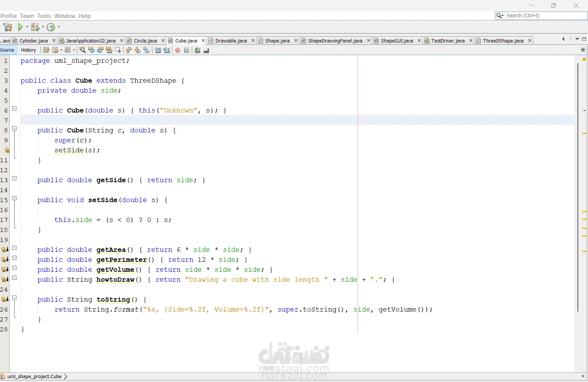Switch editor to History view

coord(28,50)
